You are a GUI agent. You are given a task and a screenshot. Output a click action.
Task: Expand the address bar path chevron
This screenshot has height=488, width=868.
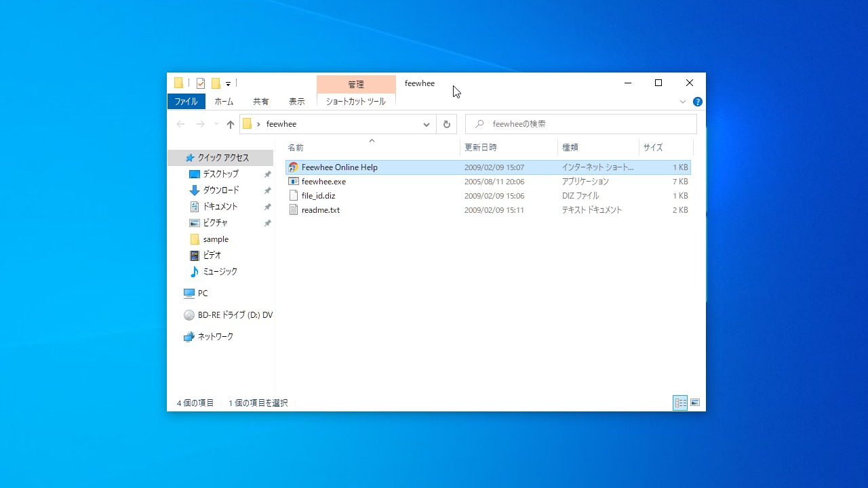coord(258,124)
